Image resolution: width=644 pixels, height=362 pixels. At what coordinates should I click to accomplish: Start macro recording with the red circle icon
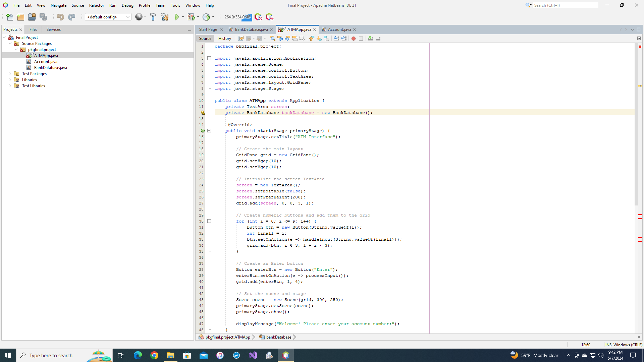point(353,39)
